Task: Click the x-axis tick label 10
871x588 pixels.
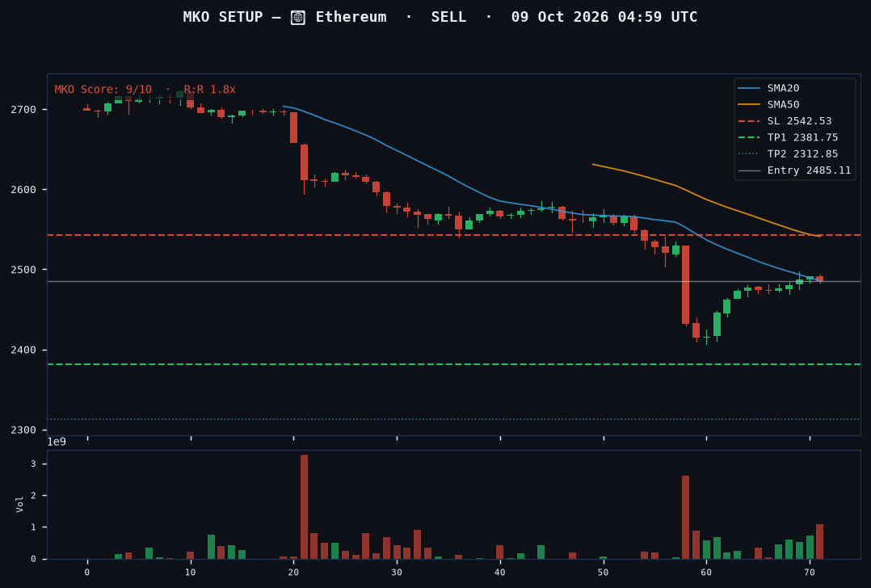Action: 191,573
